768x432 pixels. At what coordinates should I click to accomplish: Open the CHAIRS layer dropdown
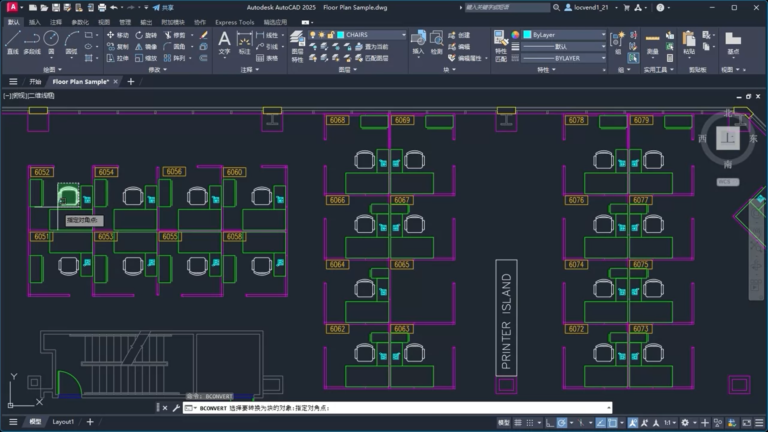pyautogui.click(x=372, y=35)
